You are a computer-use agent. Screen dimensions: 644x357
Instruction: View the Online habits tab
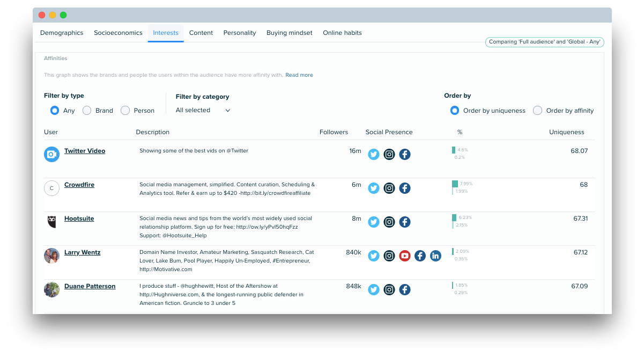click(x=342, y=33)
